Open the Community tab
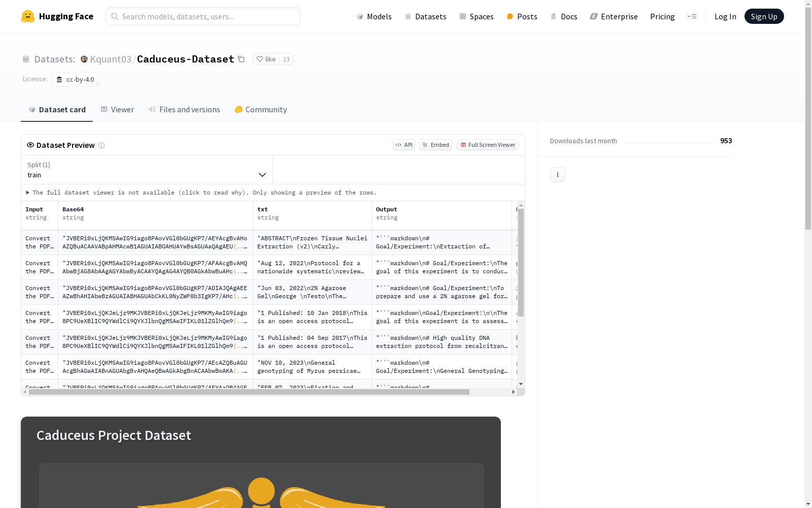Image resolution: width=812 pixels, height=508 pixels. tap(261, 109)
